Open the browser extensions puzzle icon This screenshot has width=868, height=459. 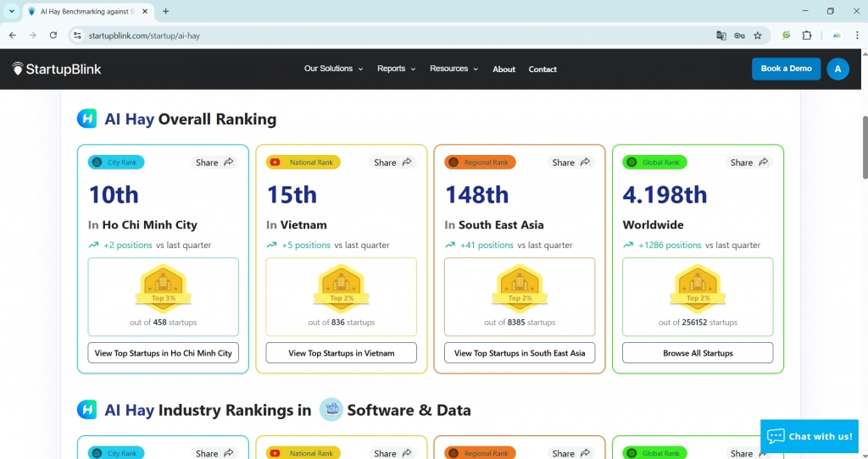(x=807, y=36)
